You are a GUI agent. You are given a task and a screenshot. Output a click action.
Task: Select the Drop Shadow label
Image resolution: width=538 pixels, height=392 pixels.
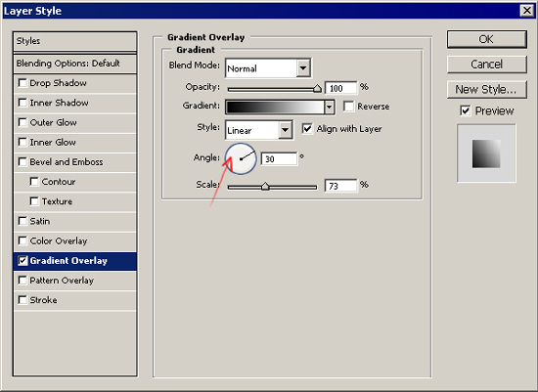pyautogui.click(x=58, y=83)
